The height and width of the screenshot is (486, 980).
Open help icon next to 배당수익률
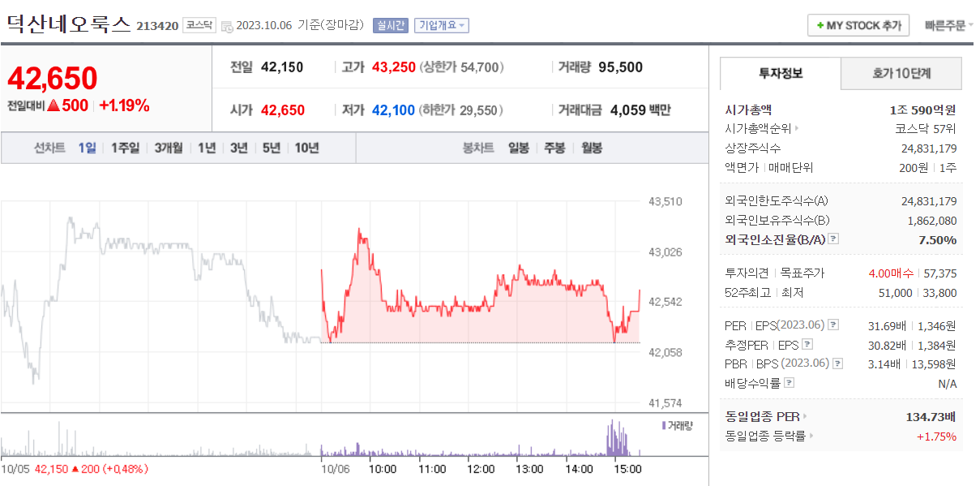coord(790,383)
